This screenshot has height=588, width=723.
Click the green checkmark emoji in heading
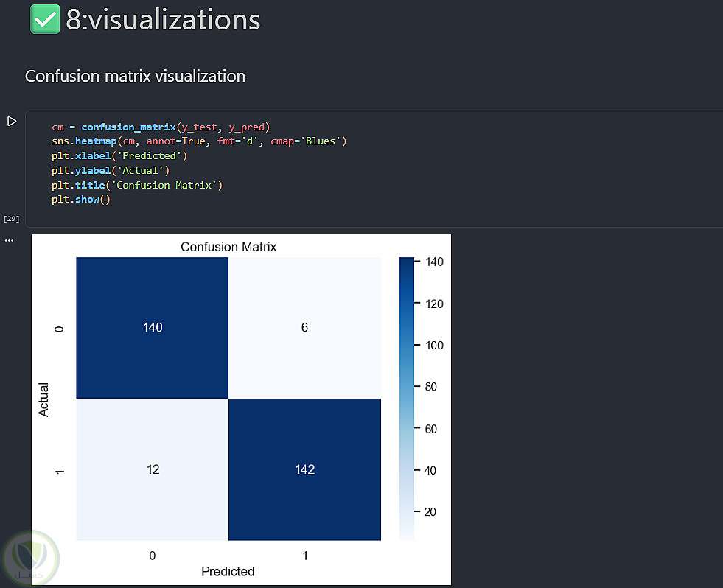pyautogui.click(x=45, y=19)
